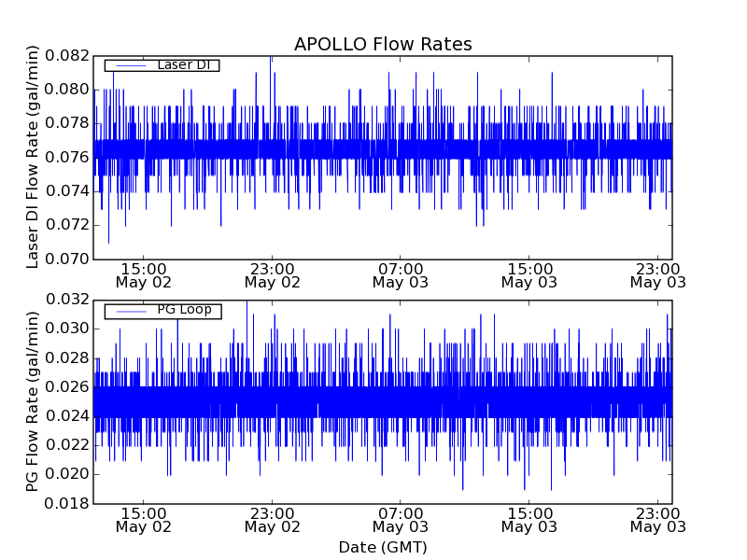Click the PG Flow Rate y-axis label

tap(33, 401)
